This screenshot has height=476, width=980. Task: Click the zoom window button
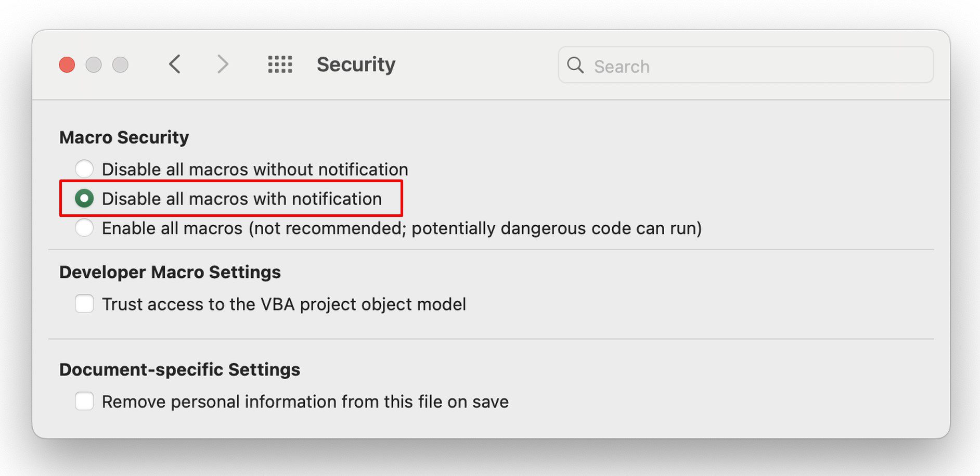(120, 65)
